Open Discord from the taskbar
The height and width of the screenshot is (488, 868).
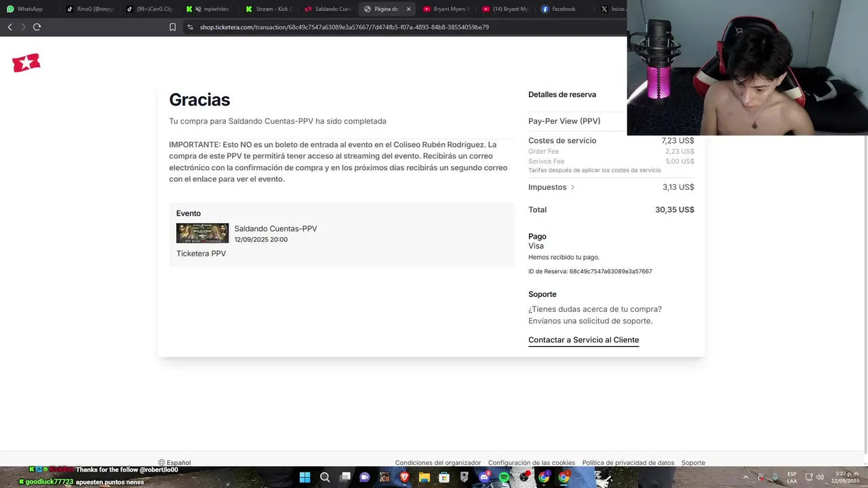point(484,477)
